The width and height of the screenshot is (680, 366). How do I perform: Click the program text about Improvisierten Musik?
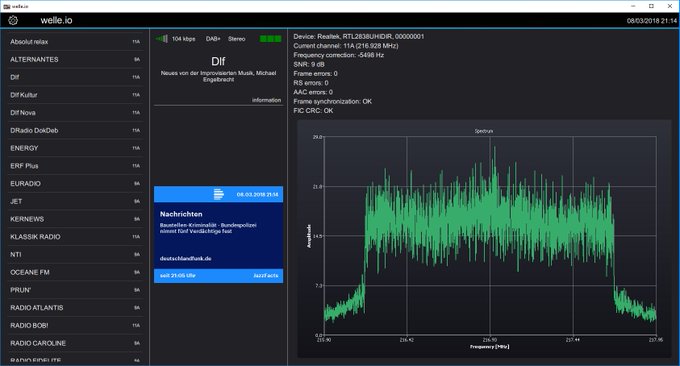(x=218, y=76)
